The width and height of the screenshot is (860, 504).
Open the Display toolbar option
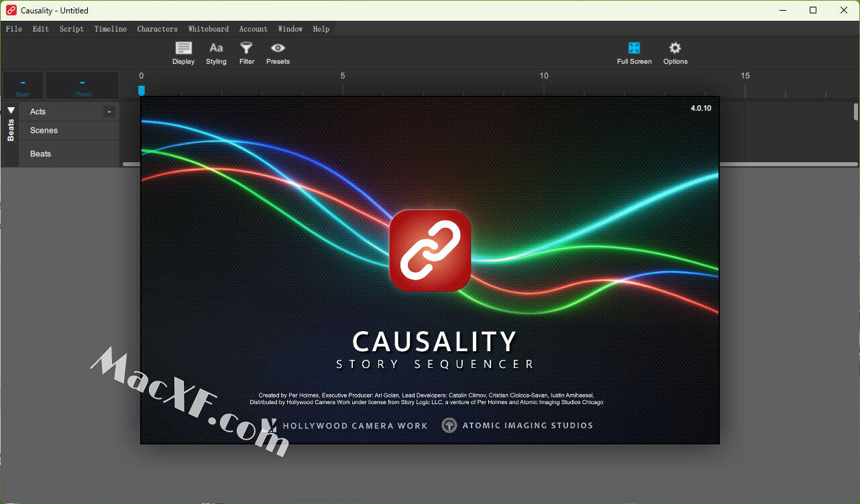(x=183, y=53)
